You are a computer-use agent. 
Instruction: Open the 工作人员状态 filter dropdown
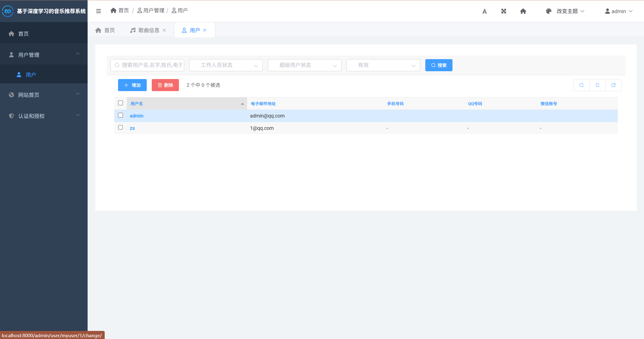pos(226,65)
